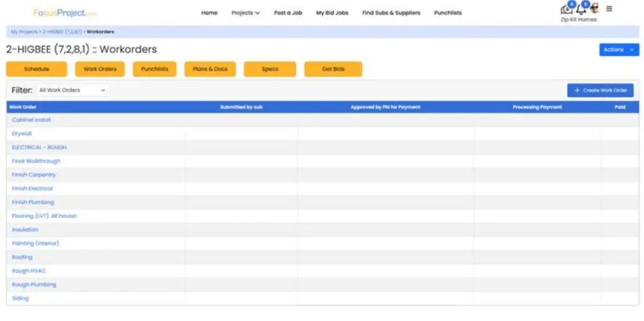Click the Create Work Order button
This screenshot has height=321, width=644.
coord(600,90)
